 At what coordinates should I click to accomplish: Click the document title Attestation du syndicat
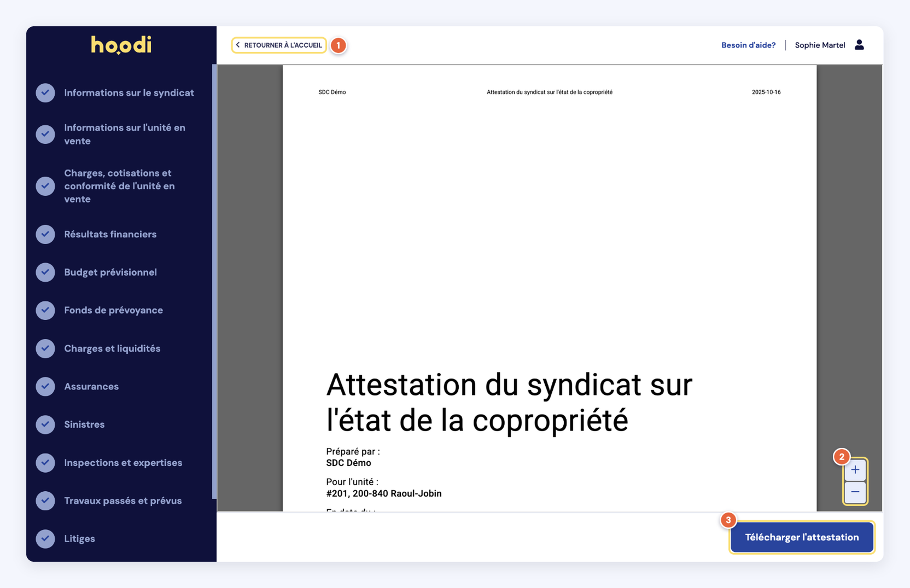pos(509,402)
